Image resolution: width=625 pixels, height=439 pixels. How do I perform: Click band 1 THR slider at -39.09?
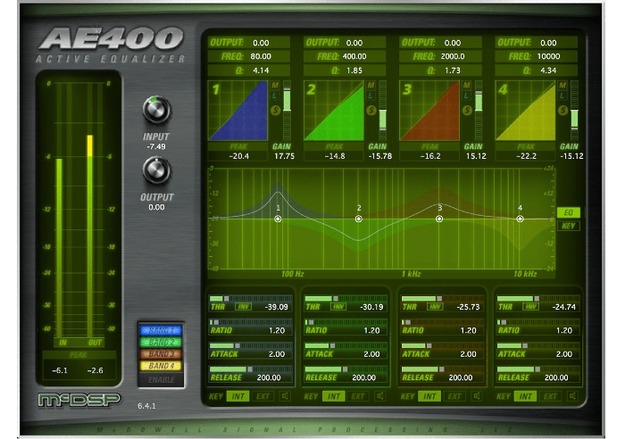[x=251, y=298]
